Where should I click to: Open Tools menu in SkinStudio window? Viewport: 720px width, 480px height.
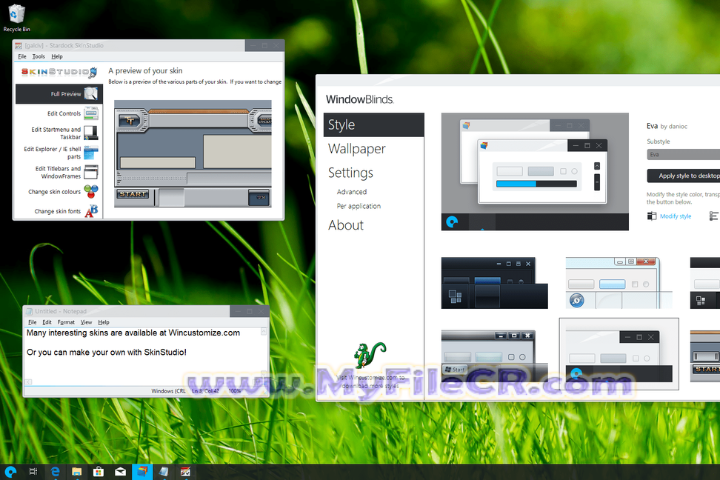click(39, 56)
